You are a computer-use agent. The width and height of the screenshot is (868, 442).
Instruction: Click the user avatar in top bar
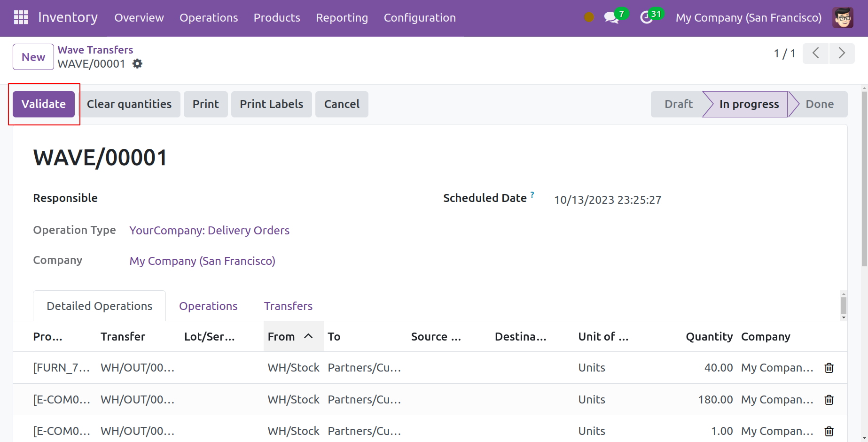pos(842,18)
